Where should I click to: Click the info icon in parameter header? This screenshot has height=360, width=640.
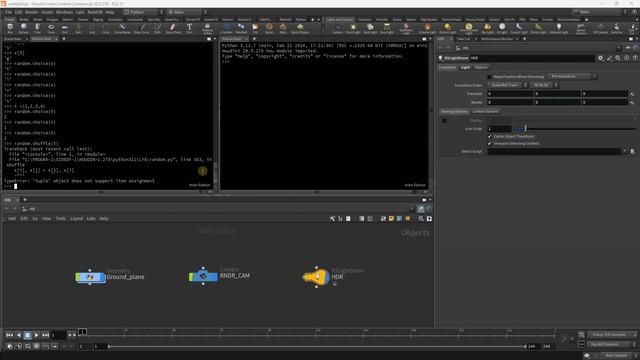pyautogui.click(x=627, y=58)
